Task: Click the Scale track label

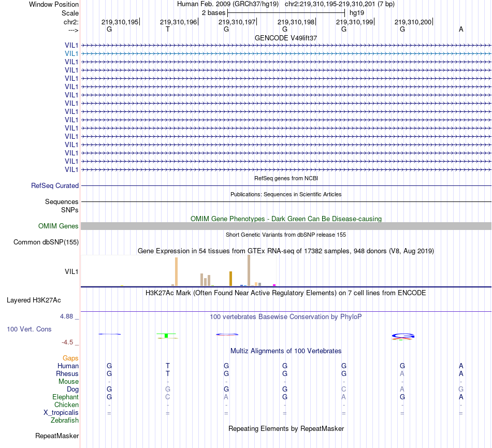Action: coord(70,13)
